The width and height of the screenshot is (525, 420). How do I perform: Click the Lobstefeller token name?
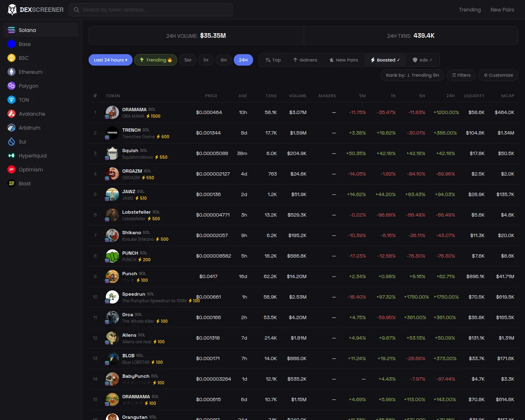point(137,212)
